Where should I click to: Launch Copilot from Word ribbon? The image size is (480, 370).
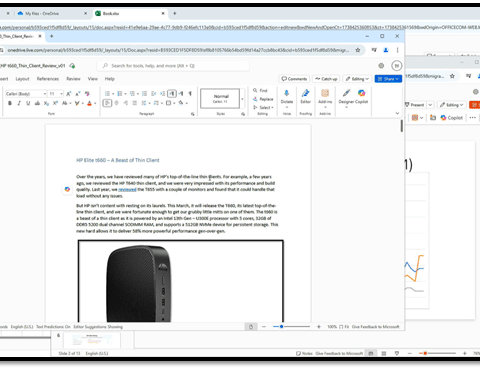pyautogui.click(x=362, y=97)
